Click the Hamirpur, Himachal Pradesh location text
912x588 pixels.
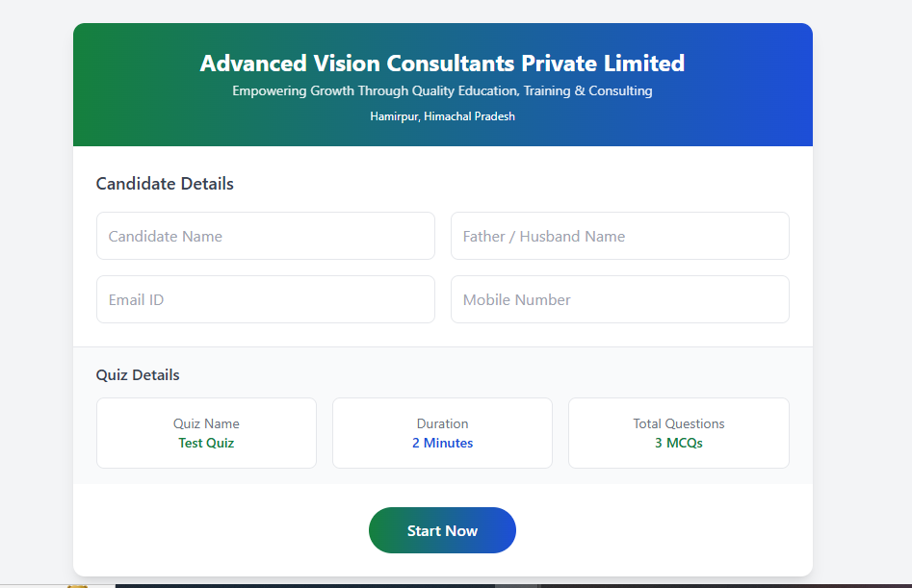(x=442, y=116)
